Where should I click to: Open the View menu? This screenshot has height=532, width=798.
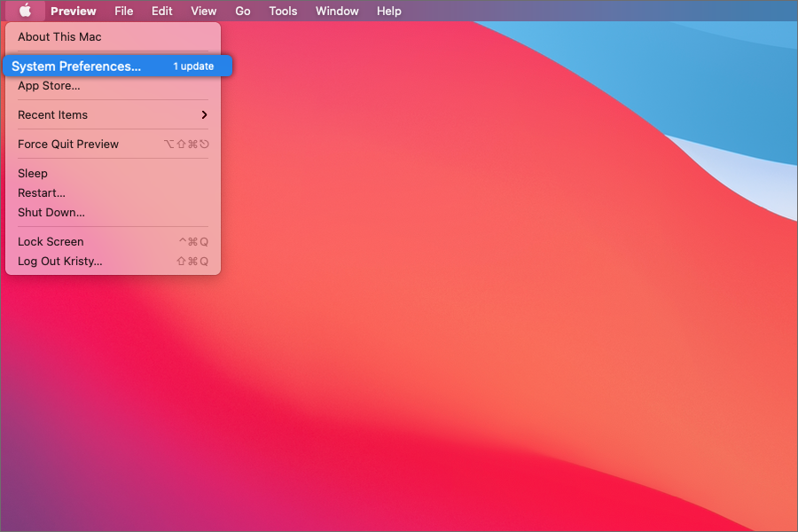pos(203,12)
